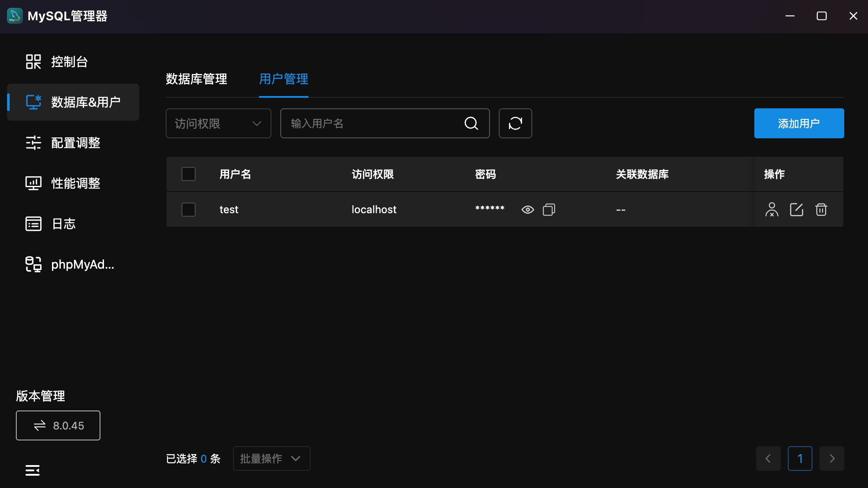Click the 密码 column header
This screenshot has height=488, width=868.
[486, 174]
